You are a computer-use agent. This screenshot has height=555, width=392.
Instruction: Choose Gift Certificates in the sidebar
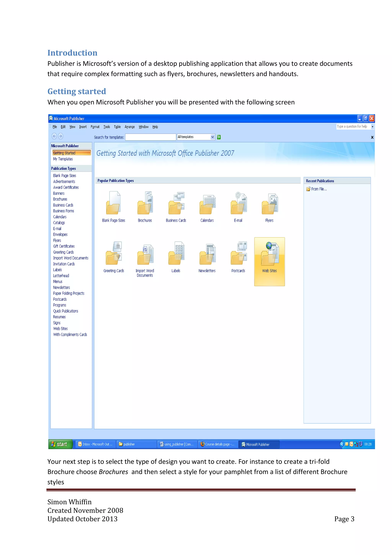[x=64, y=246]
